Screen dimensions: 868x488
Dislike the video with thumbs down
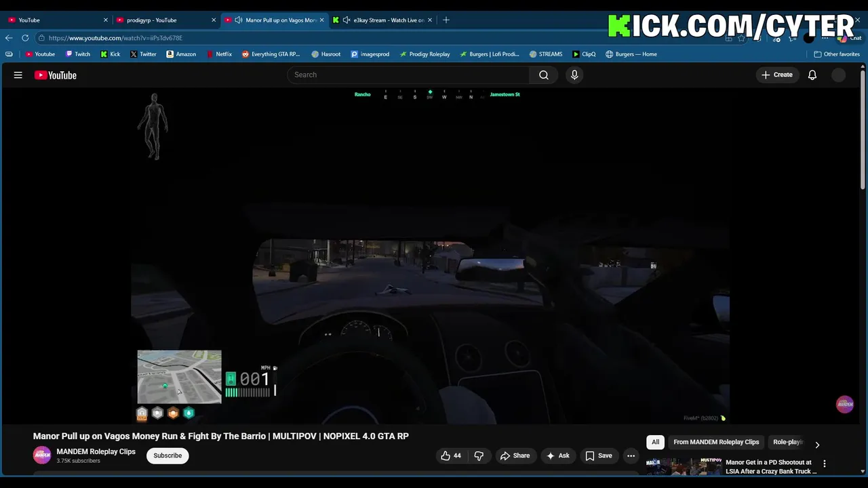coord(479,455)
